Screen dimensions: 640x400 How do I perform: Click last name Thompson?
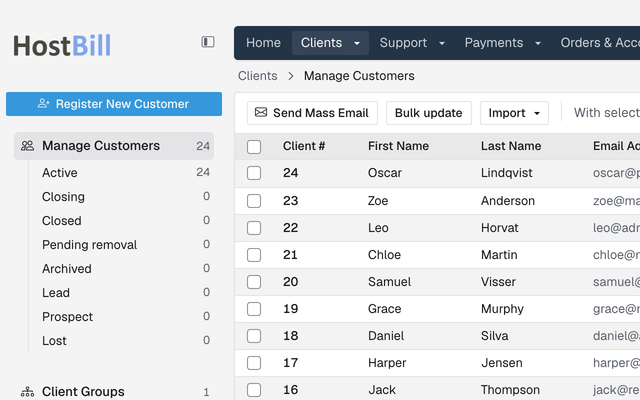coord(510,390)
